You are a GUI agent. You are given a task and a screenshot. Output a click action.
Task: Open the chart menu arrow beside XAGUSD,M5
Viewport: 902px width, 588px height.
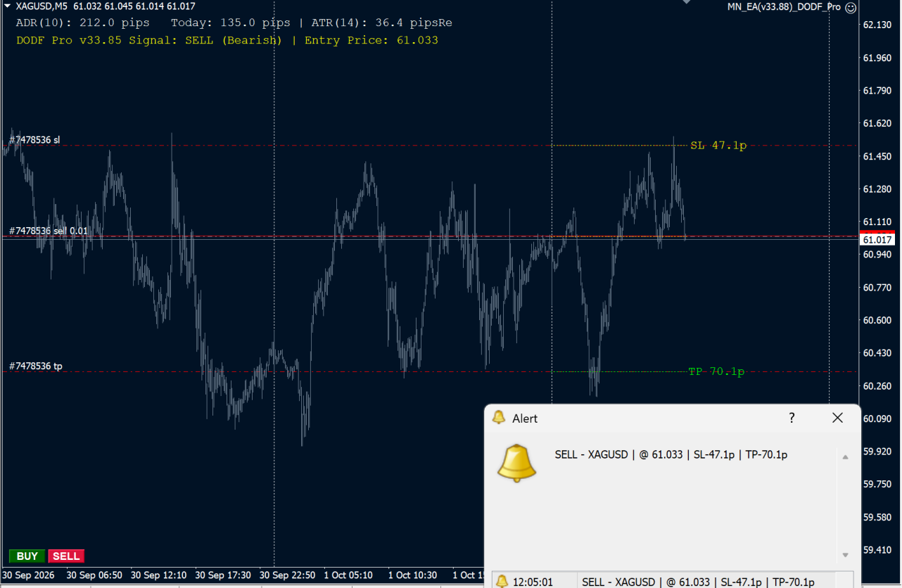(7, 6)
